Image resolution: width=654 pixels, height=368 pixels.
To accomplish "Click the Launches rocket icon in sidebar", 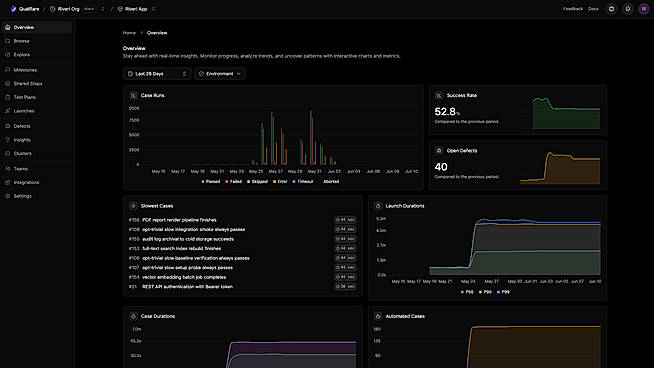I will (8, 111).
